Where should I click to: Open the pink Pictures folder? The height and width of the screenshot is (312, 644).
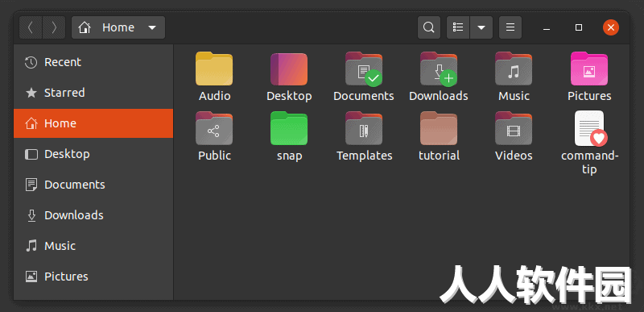pos(589,69)
